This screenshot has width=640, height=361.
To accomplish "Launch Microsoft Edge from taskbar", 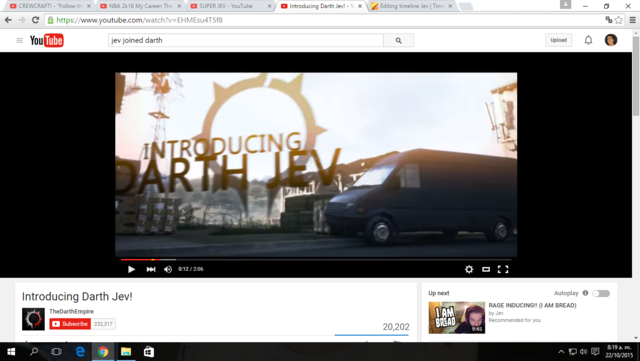I will point(80,352).
